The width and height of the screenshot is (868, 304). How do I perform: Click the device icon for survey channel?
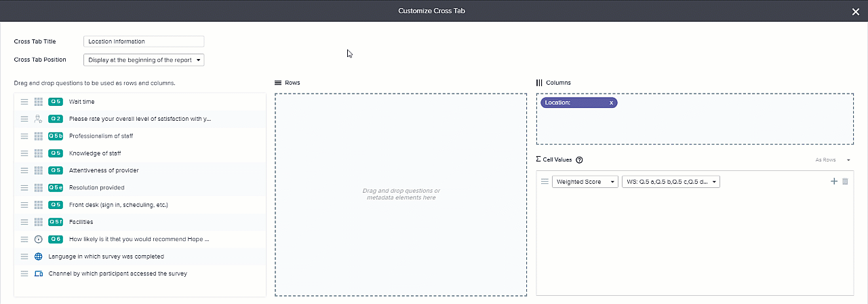[39, 273]
